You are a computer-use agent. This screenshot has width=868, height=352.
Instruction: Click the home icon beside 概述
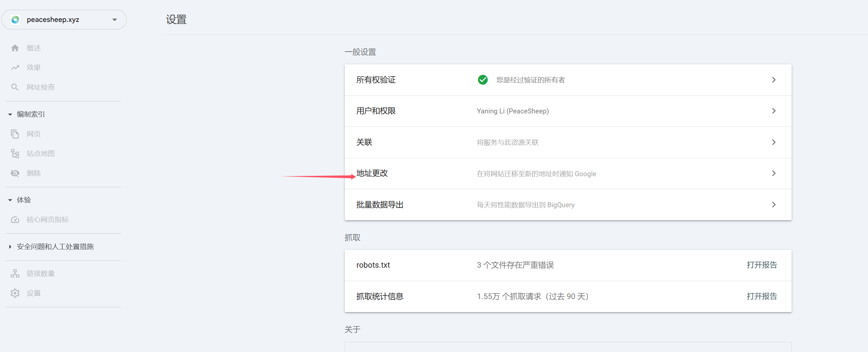(x=15, y=48)
